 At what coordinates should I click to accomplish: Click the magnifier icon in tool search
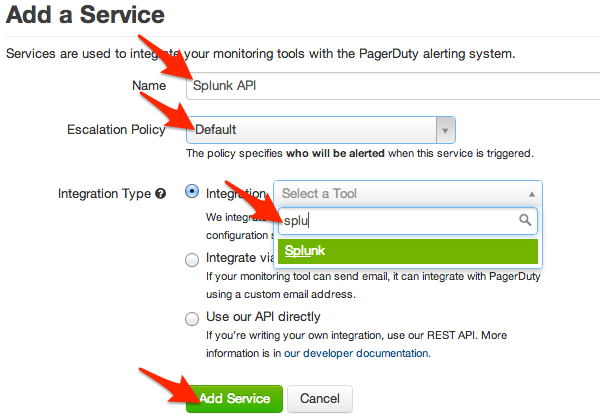(x=525, y=221)
